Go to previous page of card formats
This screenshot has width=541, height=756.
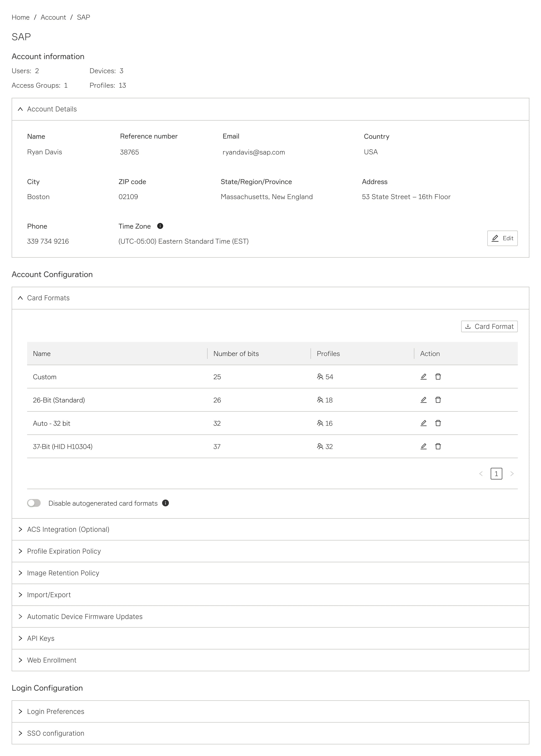[481, 474]
